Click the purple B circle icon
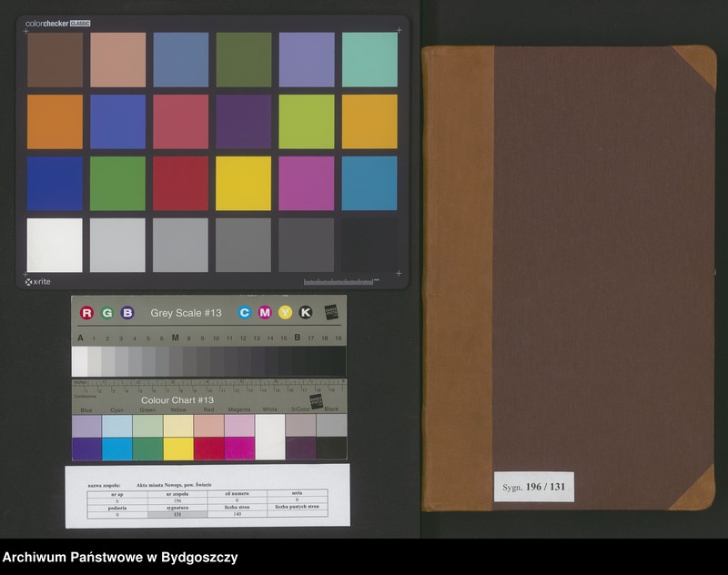The height and width of the screenshot is (575, 728). [x=127, y=313]
